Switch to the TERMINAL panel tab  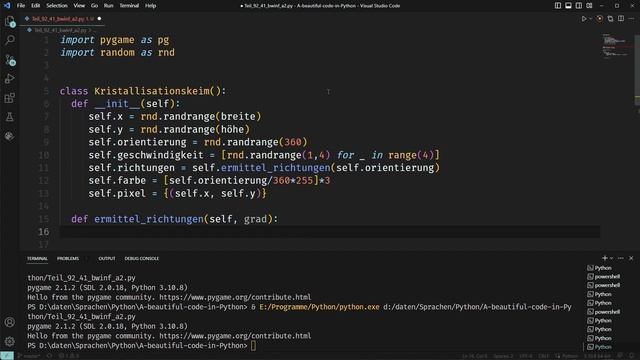(x=38, y=258)
